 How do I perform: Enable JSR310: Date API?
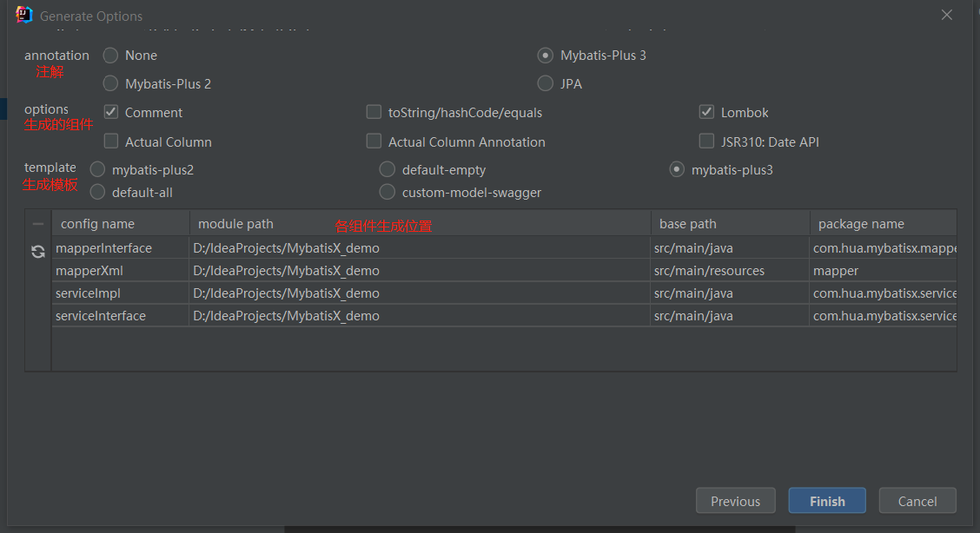tap(706, 141)
